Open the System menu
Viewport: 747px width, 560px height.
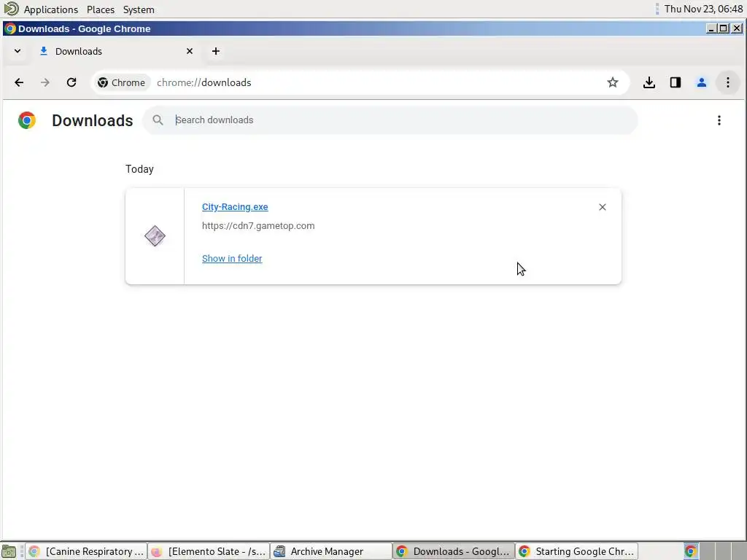click(x=139, y=9)
